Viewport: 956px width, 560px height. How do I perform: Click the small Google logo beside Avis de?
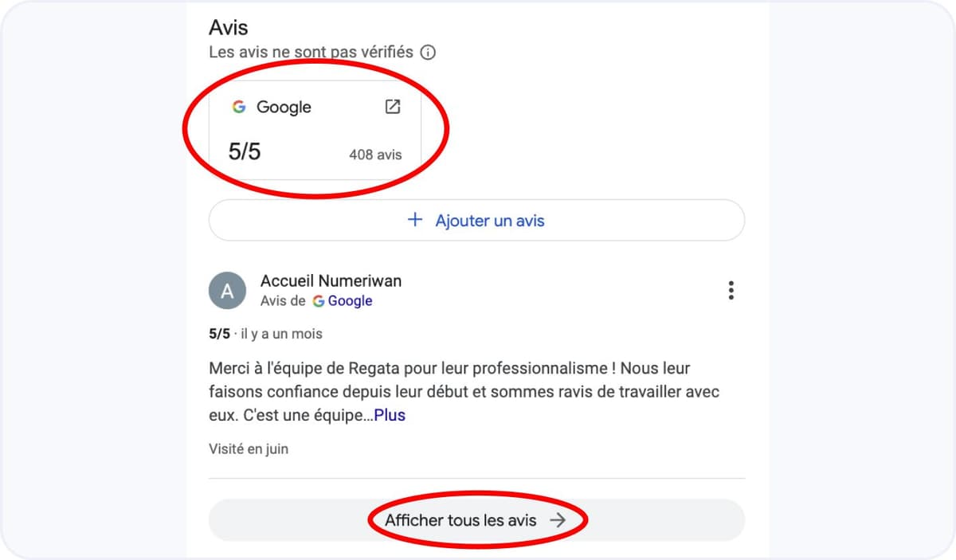[x=319, y=301]
